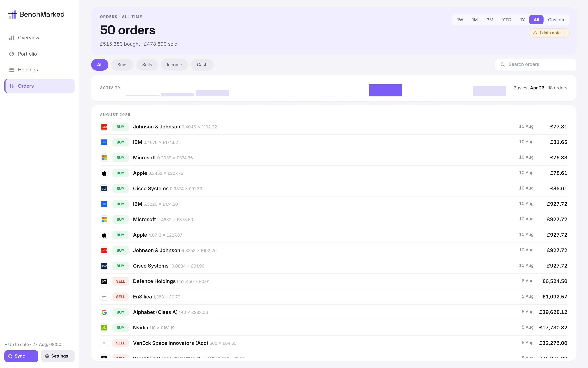Click the Nvidia logo icon
588x368 pixels.
[x=104, y=328]
